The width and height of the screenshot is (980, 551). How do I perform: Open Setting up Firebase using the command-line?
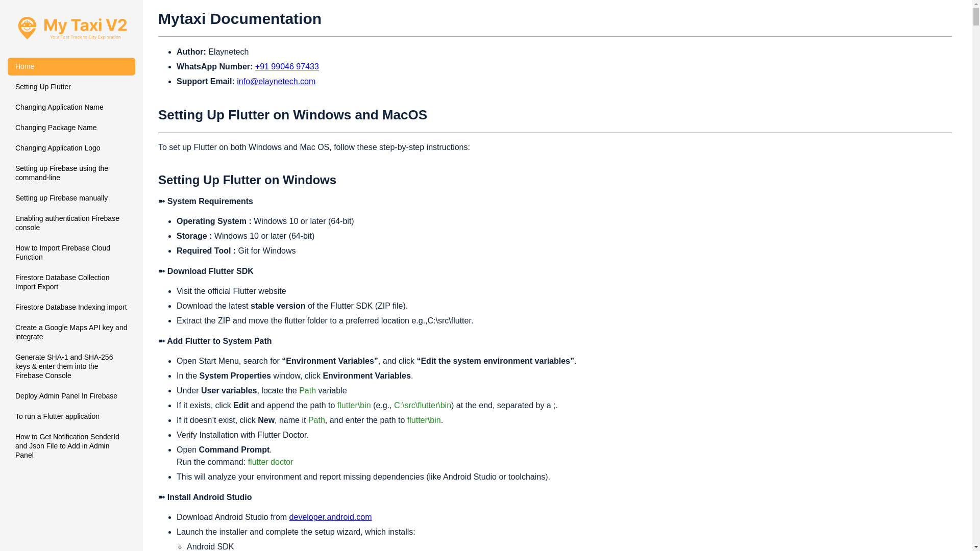pyautogui.click(x=71, y=173)
